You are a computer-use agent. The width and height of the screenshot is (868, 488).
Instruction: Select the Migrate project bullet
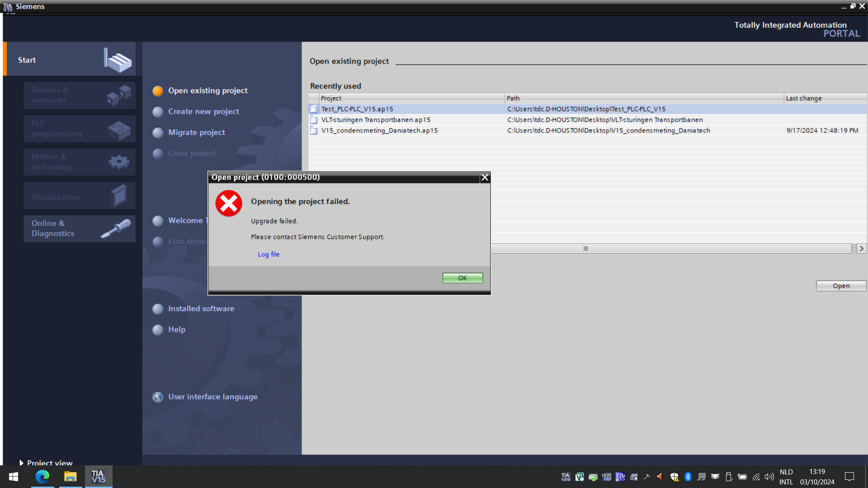tap(158, 133)
